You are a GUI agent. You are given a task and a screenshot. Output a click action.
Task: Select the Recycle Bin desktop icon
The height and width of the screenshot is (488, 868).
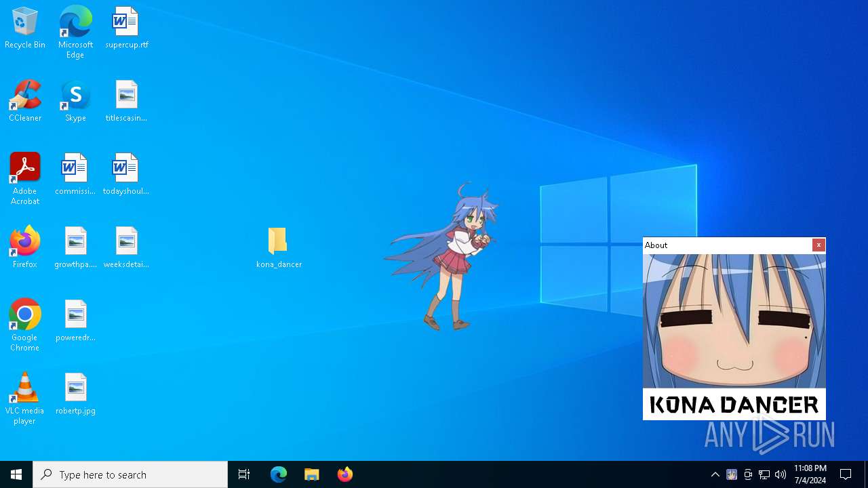click(x=25, y=28)
